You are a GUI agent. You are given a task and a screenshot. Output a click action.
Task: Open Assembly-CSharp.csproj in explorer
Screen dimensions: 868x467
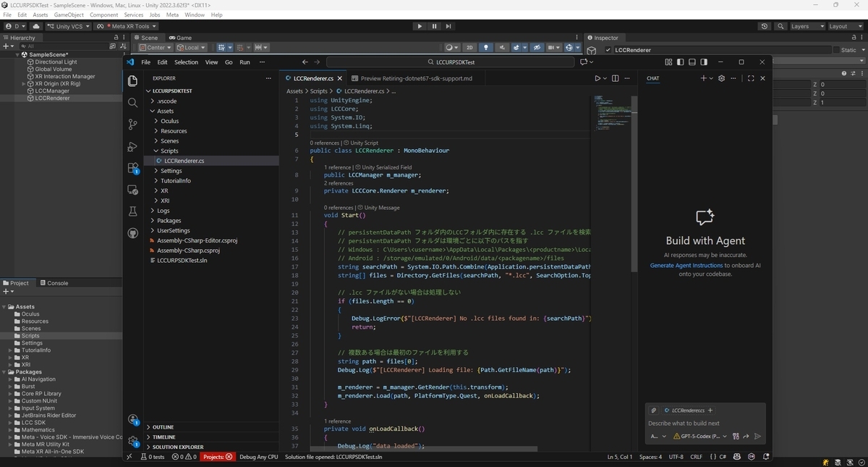(x=188, y=251)
